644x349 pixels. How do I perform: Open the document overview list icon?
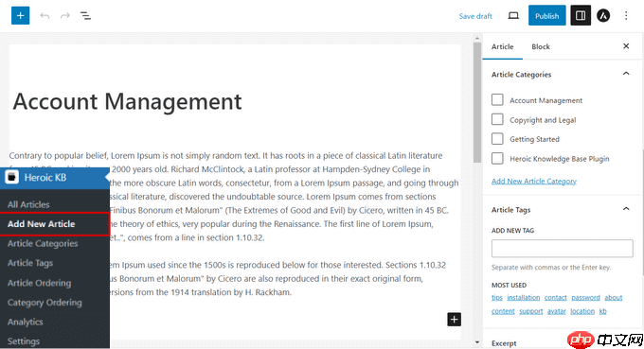tap(85, 16)
